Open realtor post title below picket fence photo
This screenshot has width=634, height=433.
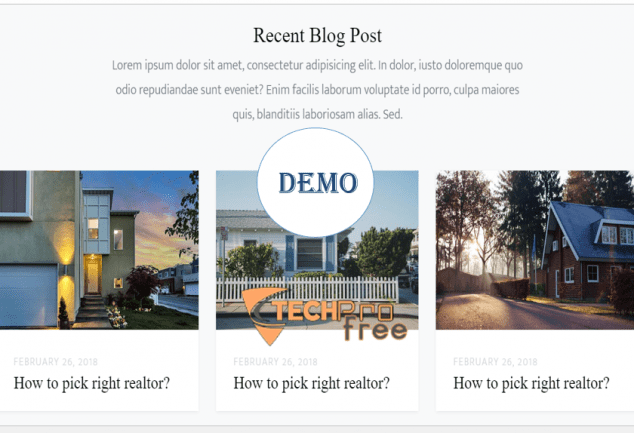click(312, 383)
